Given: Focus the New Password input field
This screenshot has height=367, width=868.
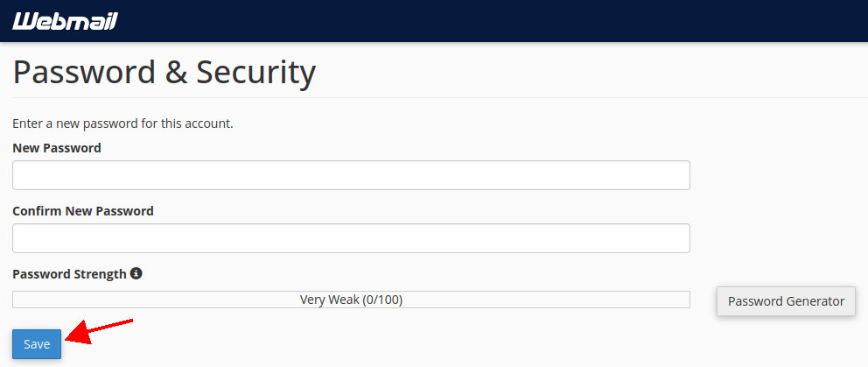Looking at the screenshot, I should click(351, 175).
